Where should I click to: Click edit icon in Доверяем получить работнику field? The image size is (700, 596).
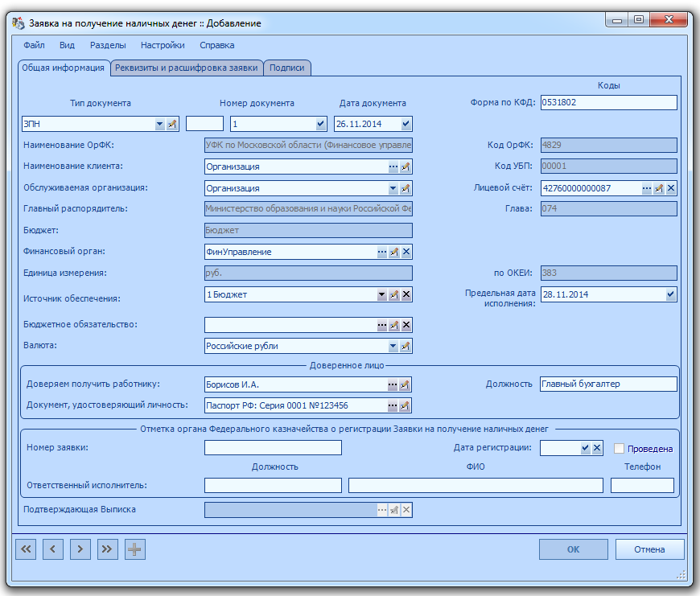coord(405,384)
